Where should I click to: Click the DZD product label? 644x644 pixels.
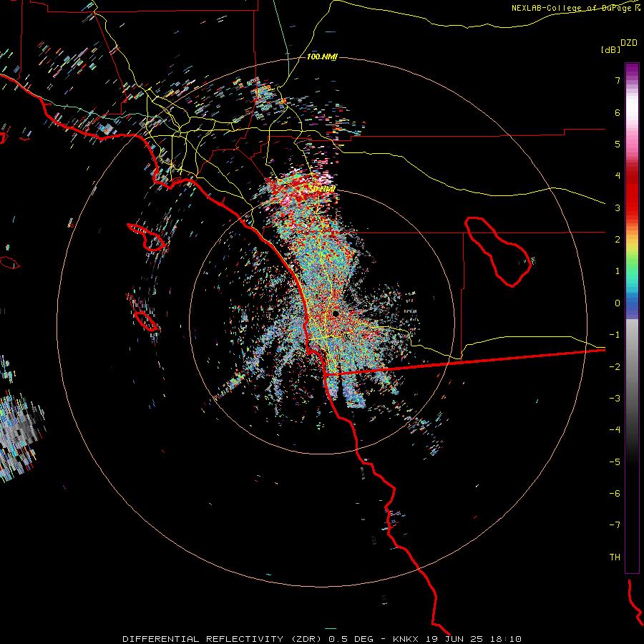point(629,43)
